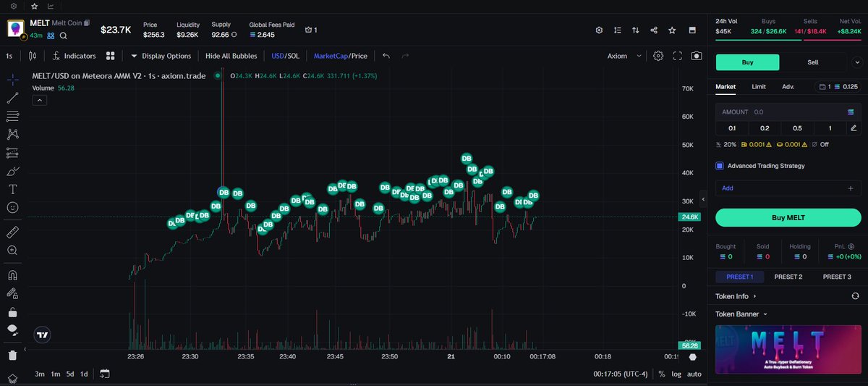
Task: Select the crosshair cursor tool
Action: pyautogui.click(x=12, y=78)
